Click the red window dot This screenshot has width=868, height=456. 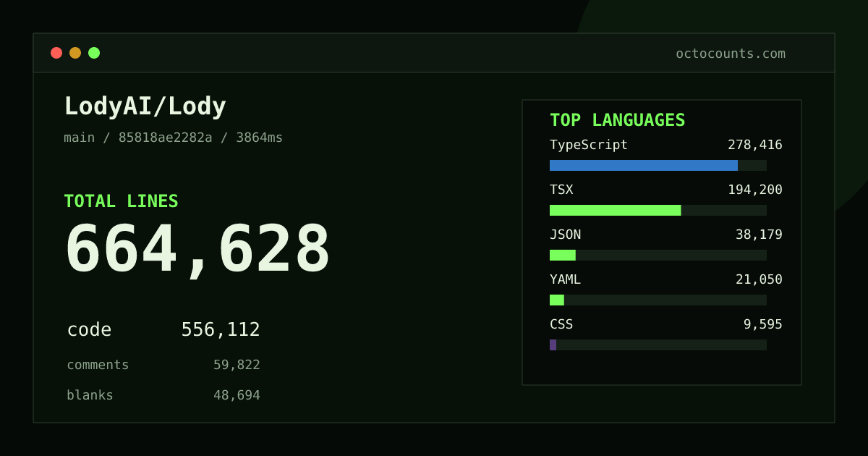point(56,53)
